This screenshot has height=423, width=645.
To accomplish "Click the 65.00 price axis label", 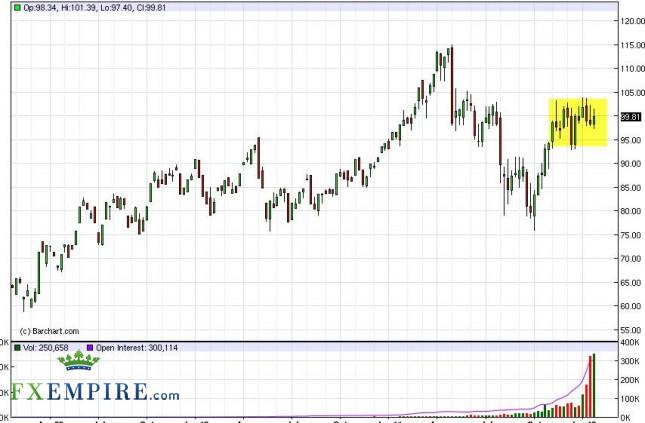I will pos(631,283).
